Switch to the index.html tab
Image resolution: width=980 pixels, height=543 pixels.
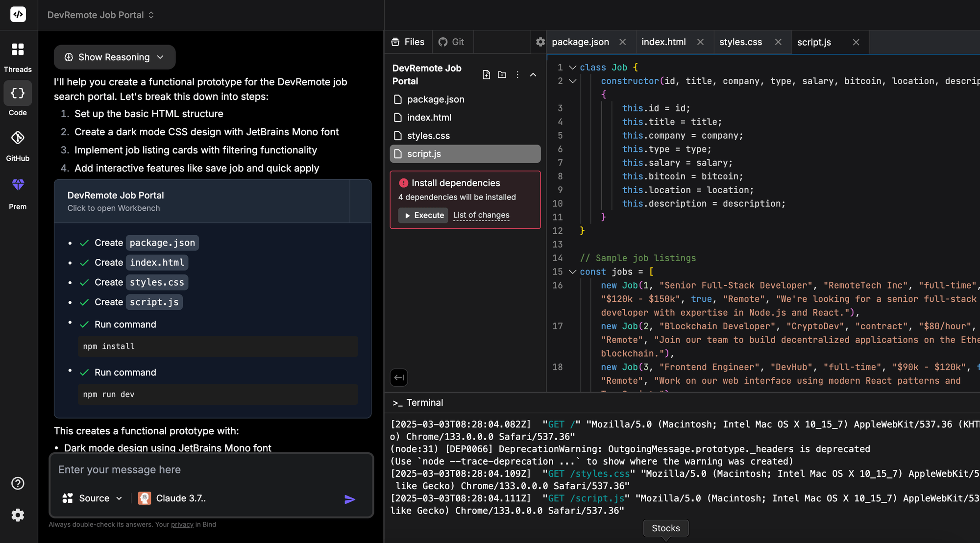pyautogui.click(x=663, y=42)
